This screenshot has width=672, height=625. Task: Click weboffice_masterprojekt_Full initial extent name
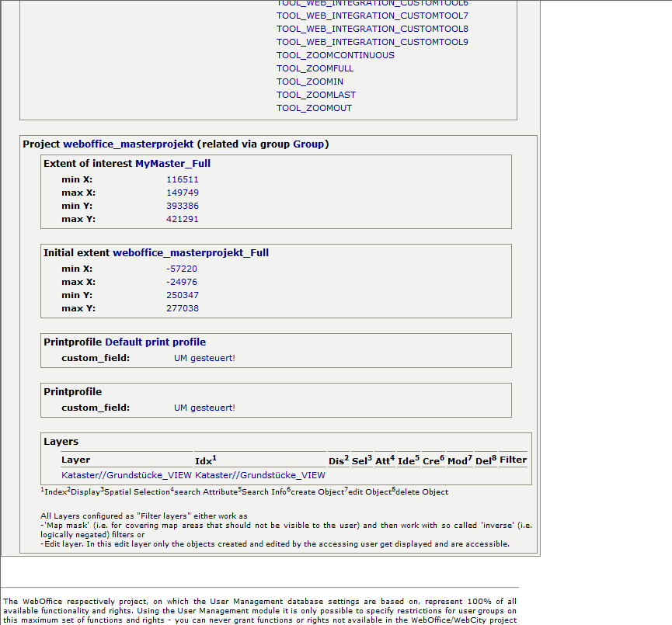(x=190, y=253)
